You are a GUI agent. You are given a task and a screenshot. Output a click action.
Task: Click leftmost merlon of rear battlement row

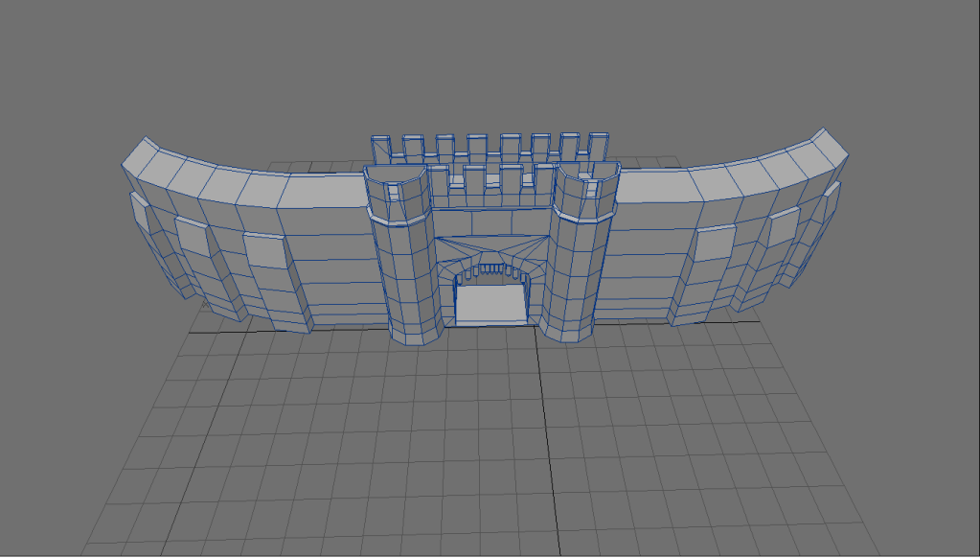click(x=381, y=149)
